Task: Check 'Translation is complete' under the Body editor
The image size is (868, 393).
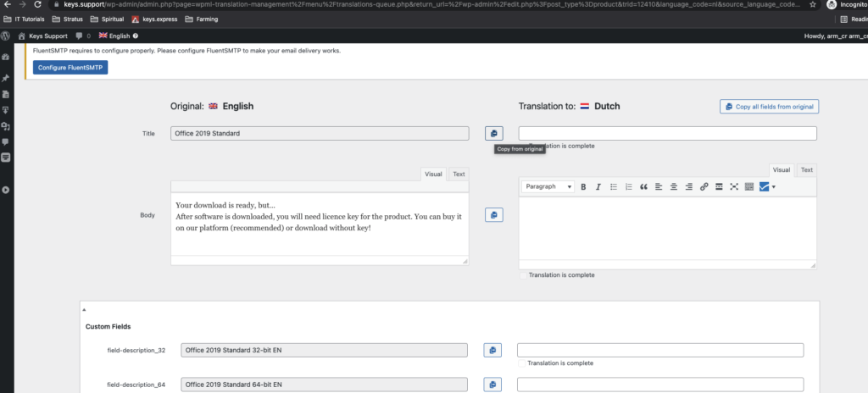Action: click(523, 275)
